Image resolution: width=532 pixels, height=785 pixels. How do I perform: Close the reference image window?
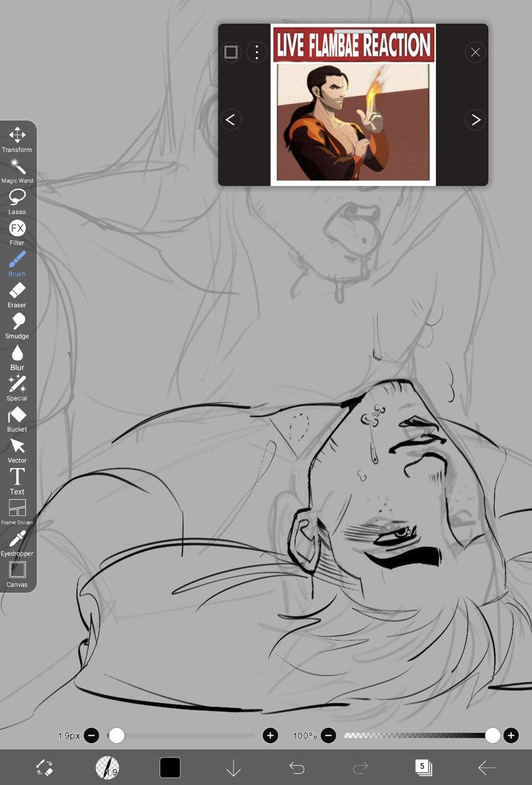(476, 52)
